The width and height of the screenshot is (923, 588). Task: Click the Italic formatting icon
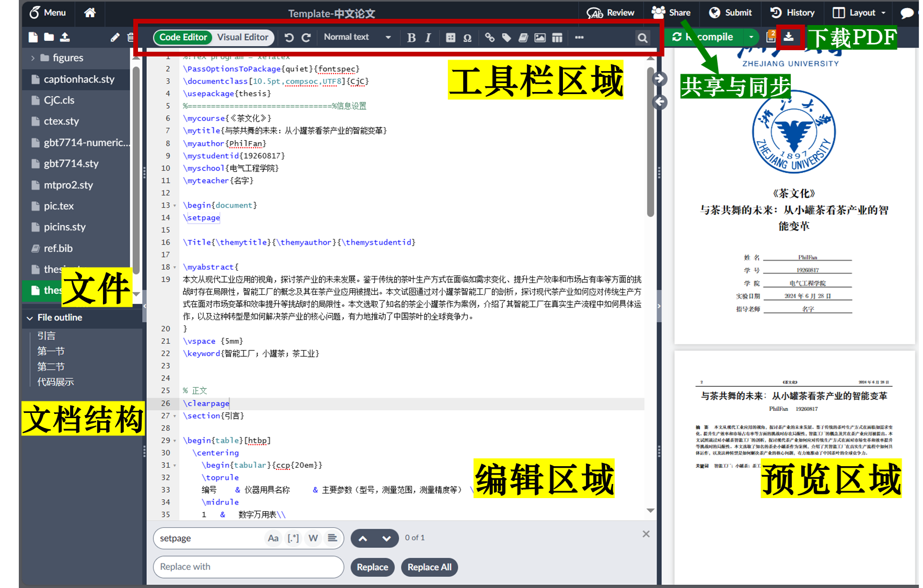pos(428,38)
